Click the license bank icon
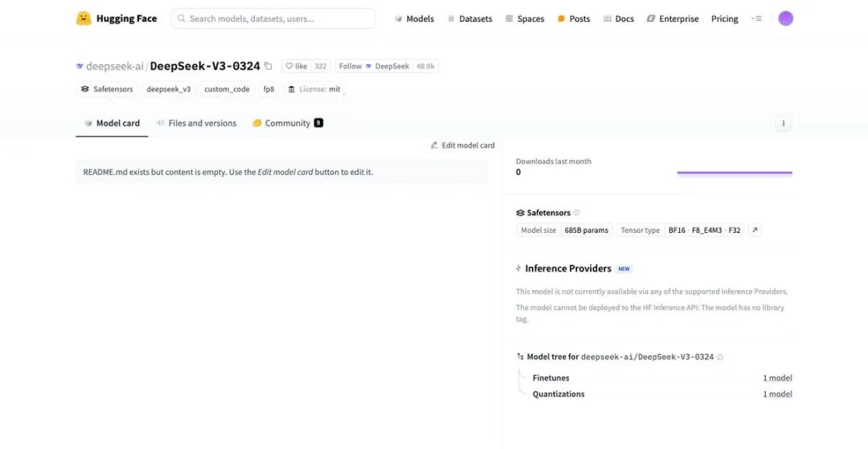 click(x=292, y=89)
